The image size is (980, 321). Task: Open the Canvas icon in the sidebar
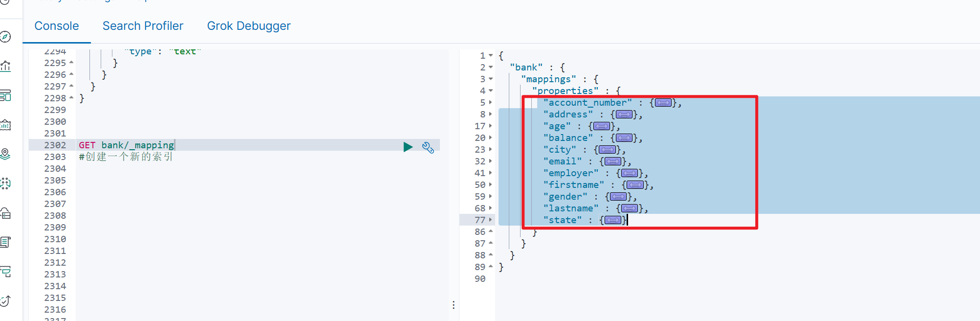5,125
